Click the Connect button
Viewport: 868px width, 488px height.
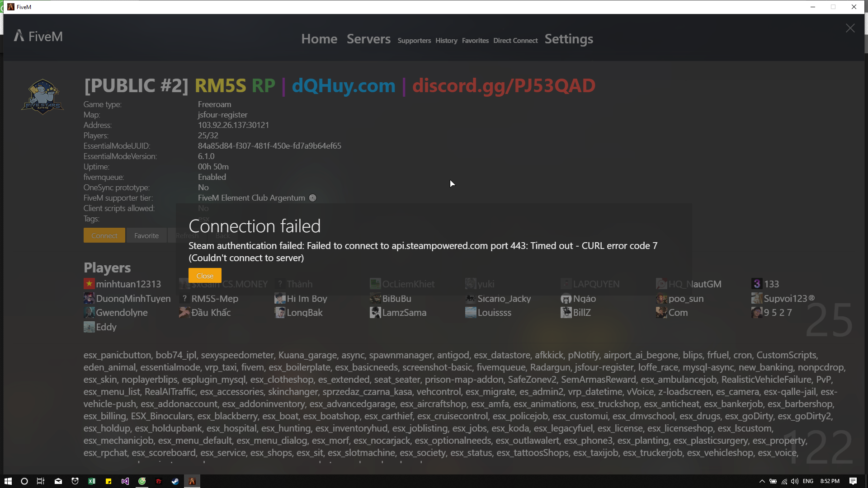pyautogui.click(x=104, y=235)
